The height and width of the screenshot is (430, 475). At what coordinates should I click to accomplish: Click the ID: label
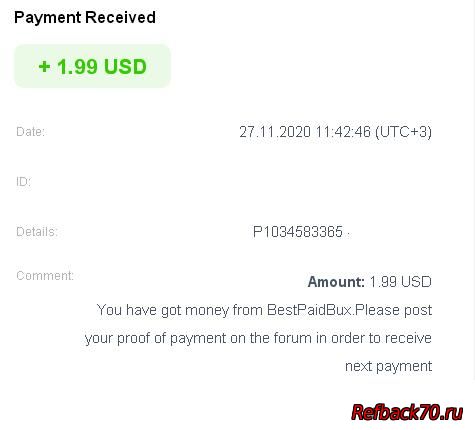[x=23, y=182]
